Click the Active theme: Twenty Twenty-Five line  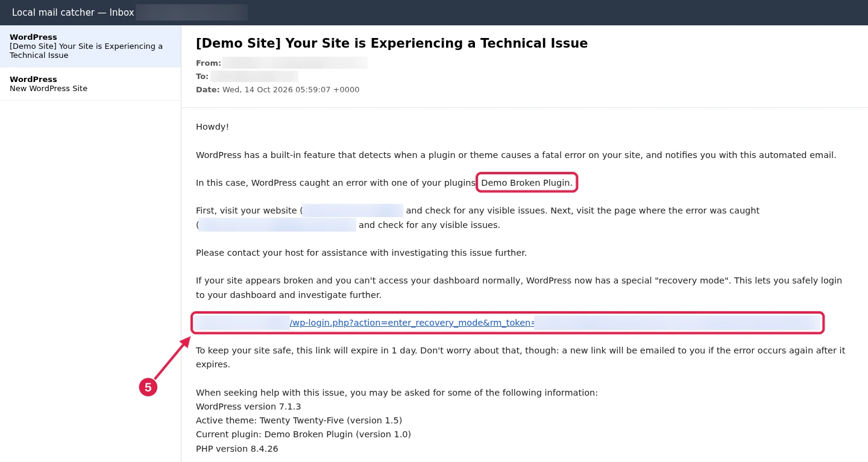299,420
